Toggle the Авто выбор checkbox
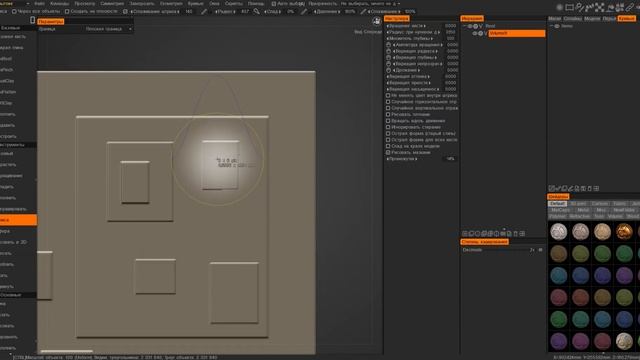The height and width of the screenshot is (360, 640). click(x=274, y=4)
